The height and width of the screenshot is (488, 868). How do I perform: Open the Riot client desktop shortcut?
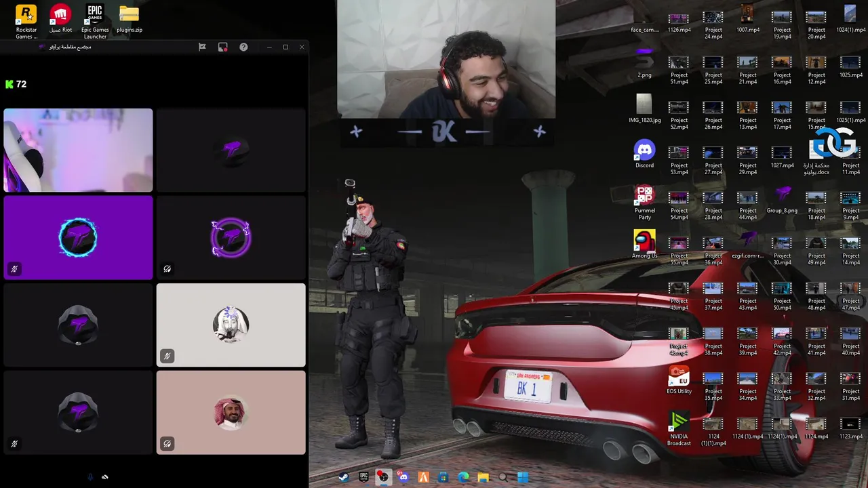[60, 20]
